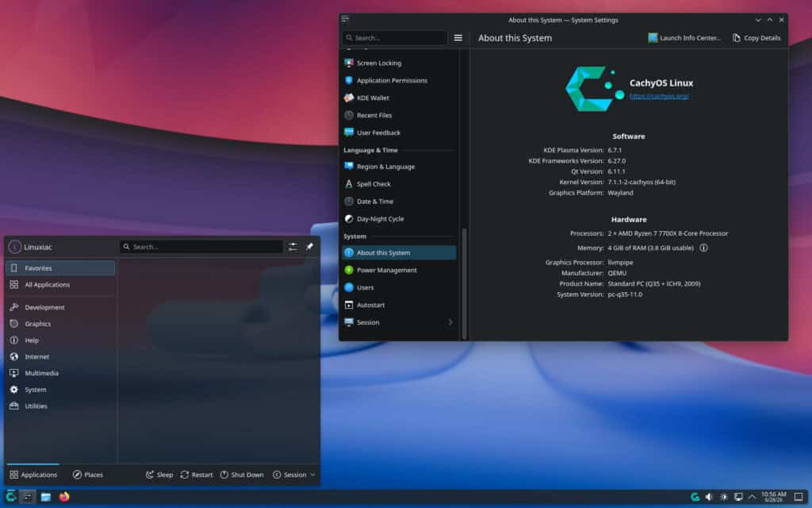Open the System Settings hamburger menu
Image resolution: width=812 pixels, height=508 pixels.
(x=458, y=38)
